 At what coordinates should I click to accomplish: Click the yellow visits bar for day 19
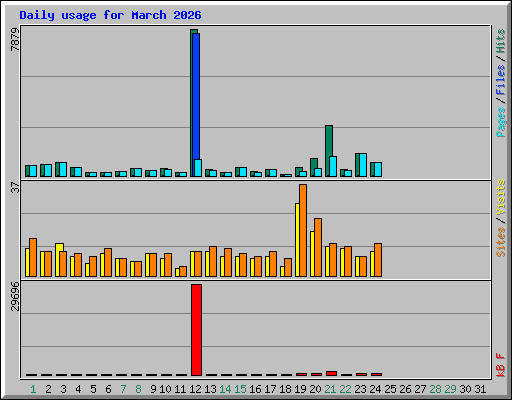[297, 240]
